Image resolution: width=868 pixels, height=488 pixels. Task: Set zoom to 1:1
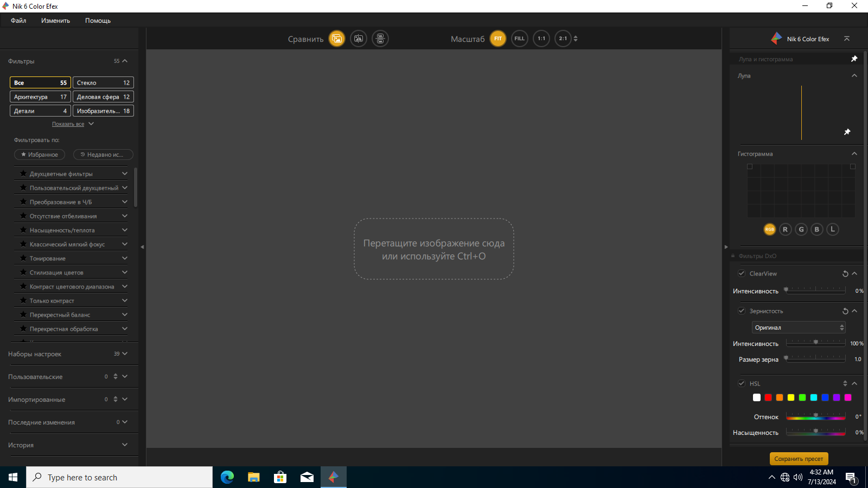541,38
